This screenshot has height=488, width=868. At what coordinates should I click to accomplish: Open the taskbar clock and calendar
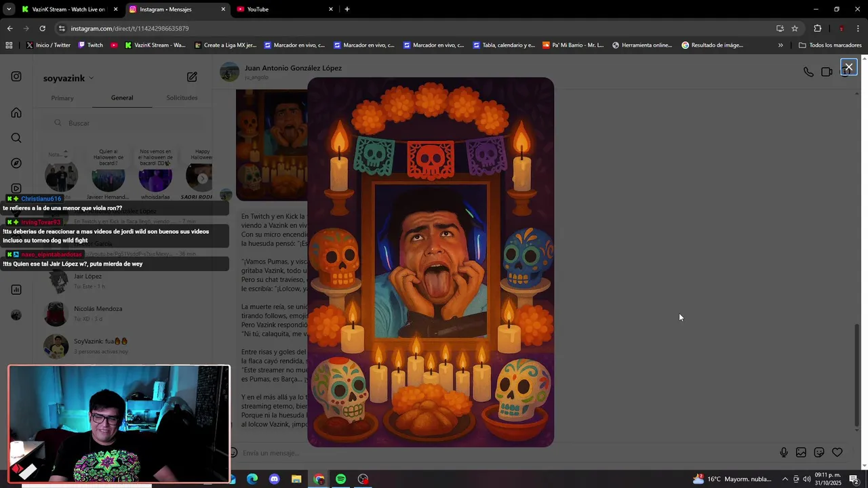pyautogui.click(x=828, y=479)
